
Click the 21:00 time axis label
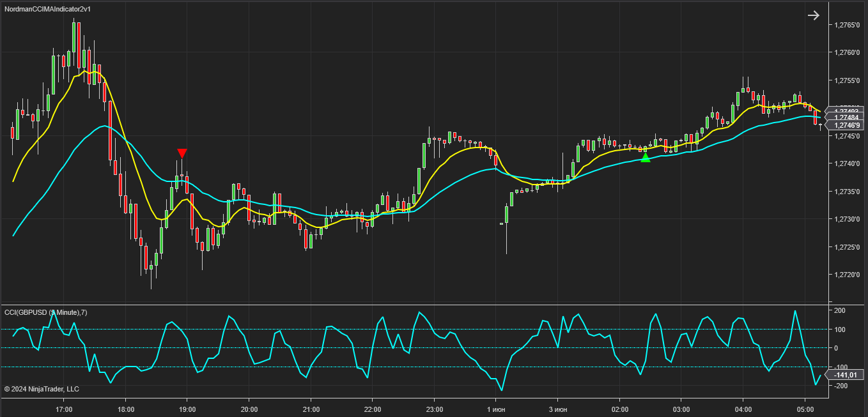(x=311, y=409)
